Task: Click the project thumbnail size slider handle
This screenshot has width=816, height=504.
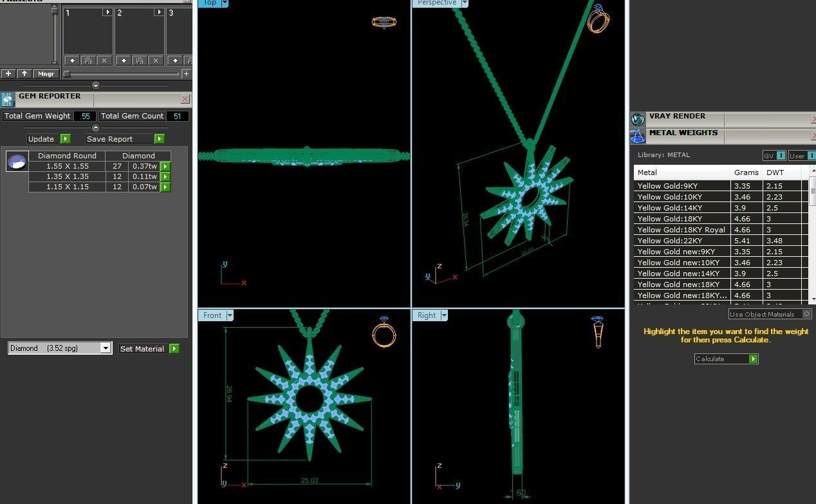Action: pyautogui.click(x=67, y=74)
